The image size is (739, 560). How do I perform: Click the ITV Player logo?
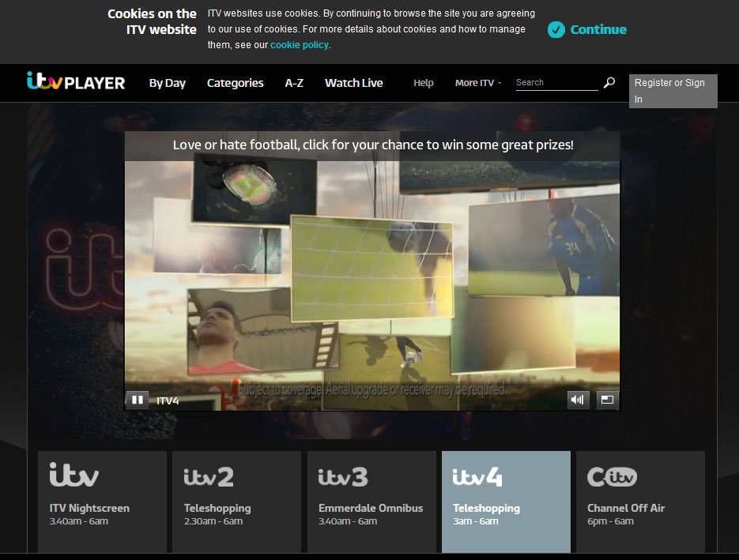pos(76,81)
